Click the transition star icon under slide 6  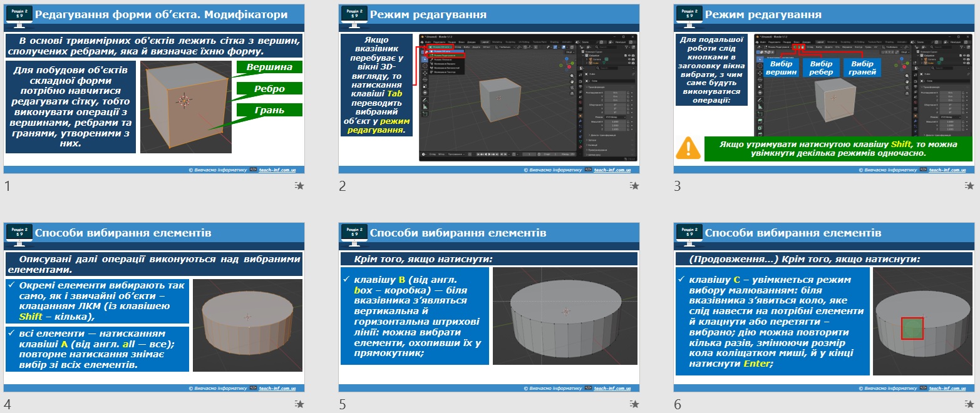click(970, 404)
